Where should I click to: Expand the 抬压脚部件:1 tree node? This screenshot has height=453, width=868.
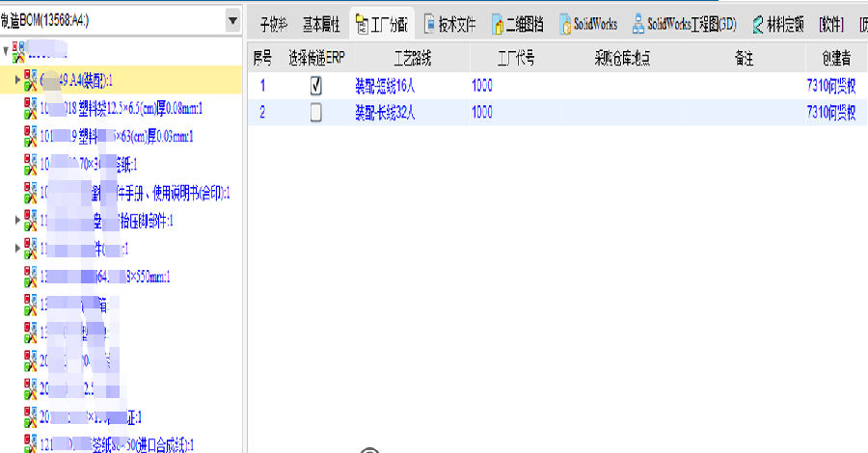(17, 221)
